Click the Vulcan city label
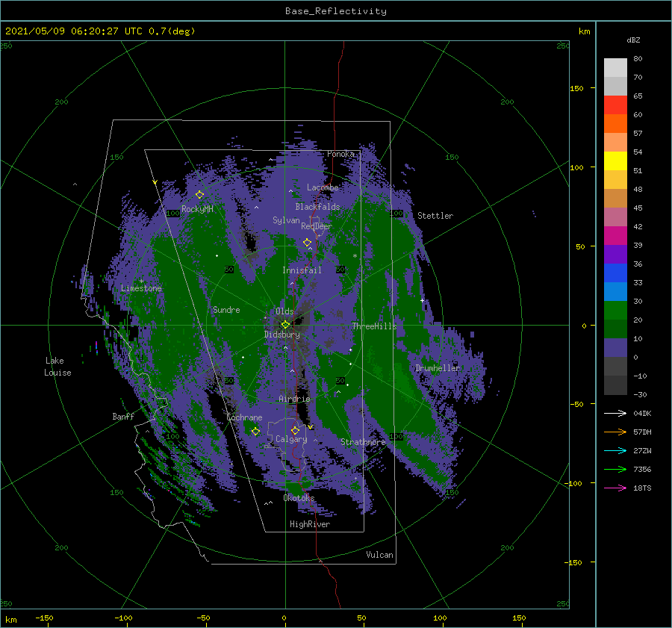Screen dimensions: 672x628 tap(380, 555)
